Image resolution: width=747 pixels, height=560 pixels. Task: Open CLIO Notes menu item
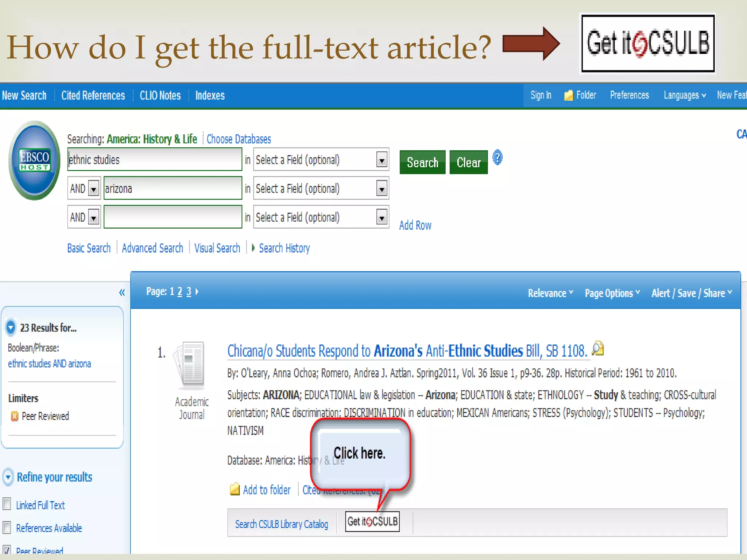tap(160, 96)
